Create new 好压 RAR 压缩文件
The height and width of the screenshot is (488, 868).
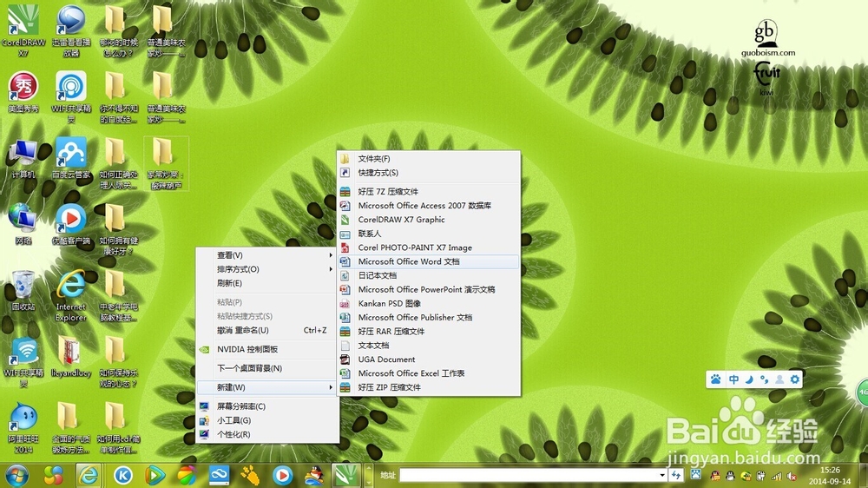tap(429, 331)
